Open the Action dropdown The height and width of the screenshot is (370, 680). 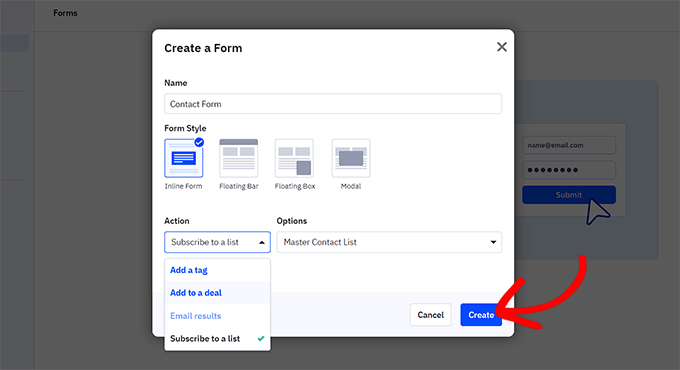[x=217, y=242]
